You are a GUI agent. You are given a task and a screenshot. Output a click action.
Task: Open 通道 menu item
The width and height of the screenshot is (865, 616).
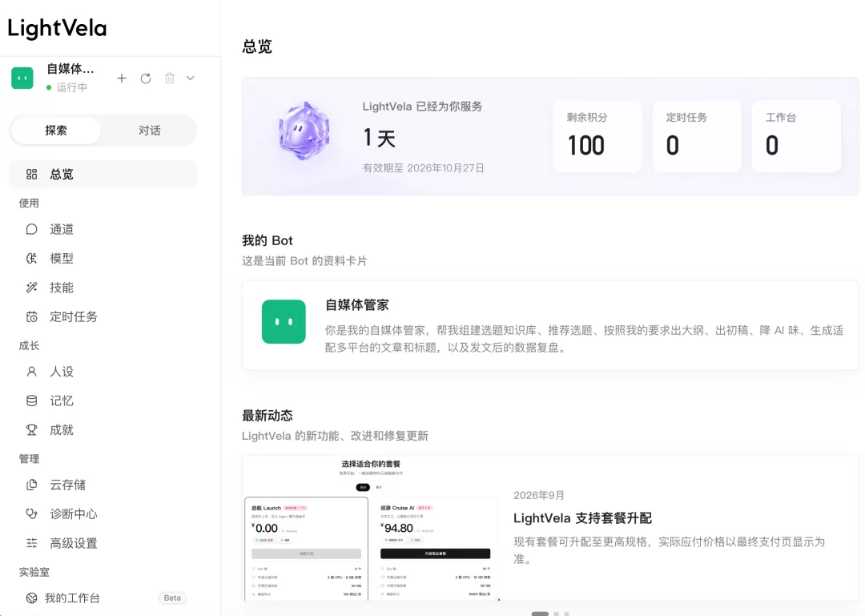point(103,229)
